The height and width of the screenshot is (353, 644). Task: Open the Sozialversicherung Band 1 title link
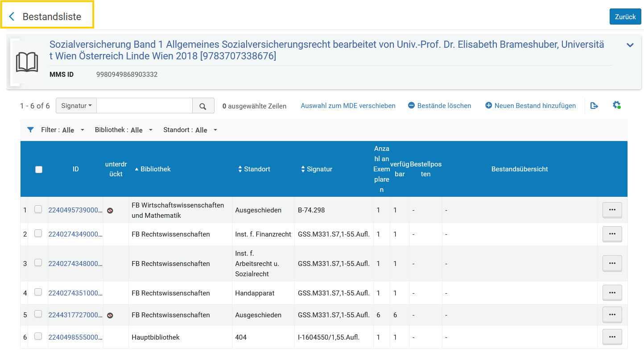[x=327, y=50]
